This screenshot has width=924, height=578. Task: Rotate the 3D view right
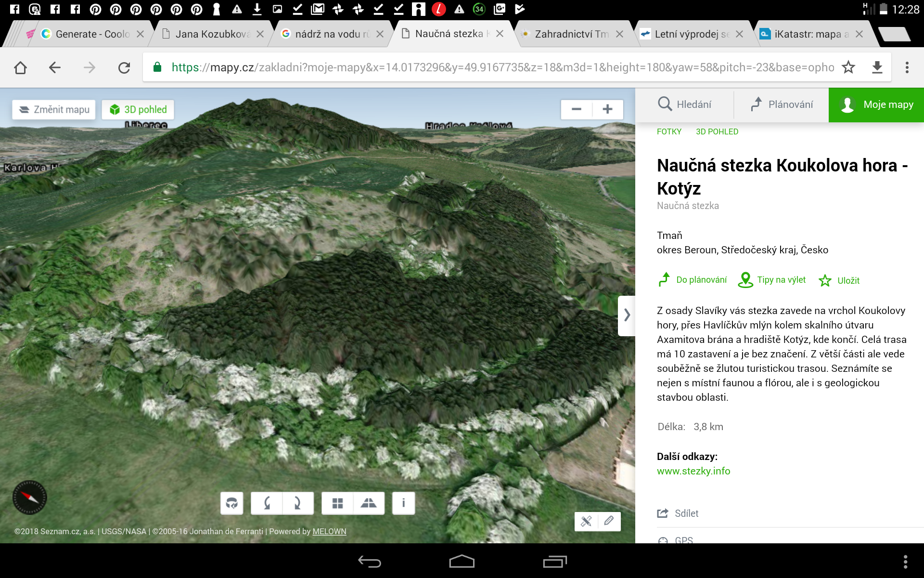pos(297,503)
